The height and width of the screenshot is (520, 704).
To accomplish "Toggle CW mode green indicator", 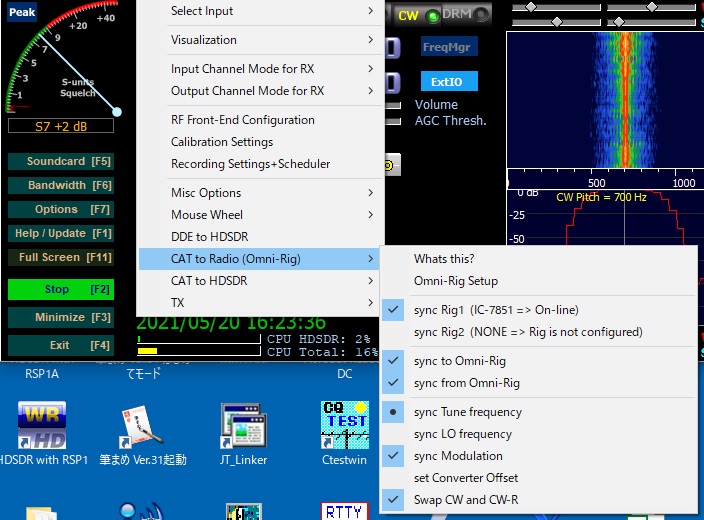I will 433,16.
